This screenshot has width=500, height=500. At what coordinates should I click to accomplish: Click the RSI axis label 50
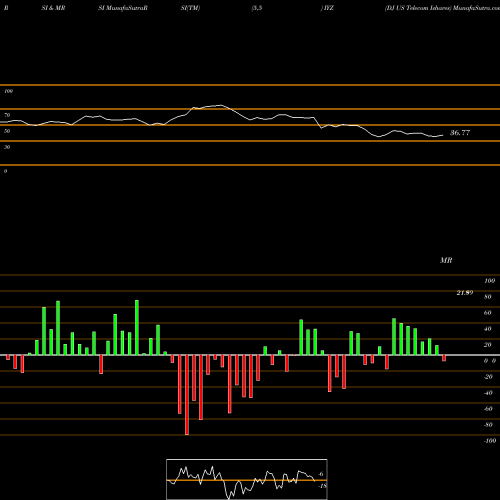(7, 131)
